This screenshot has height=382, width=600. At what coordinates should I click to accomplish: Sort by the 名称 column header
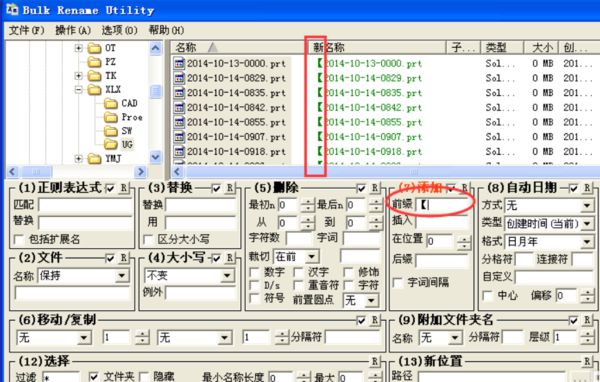[x=239, y=47]
